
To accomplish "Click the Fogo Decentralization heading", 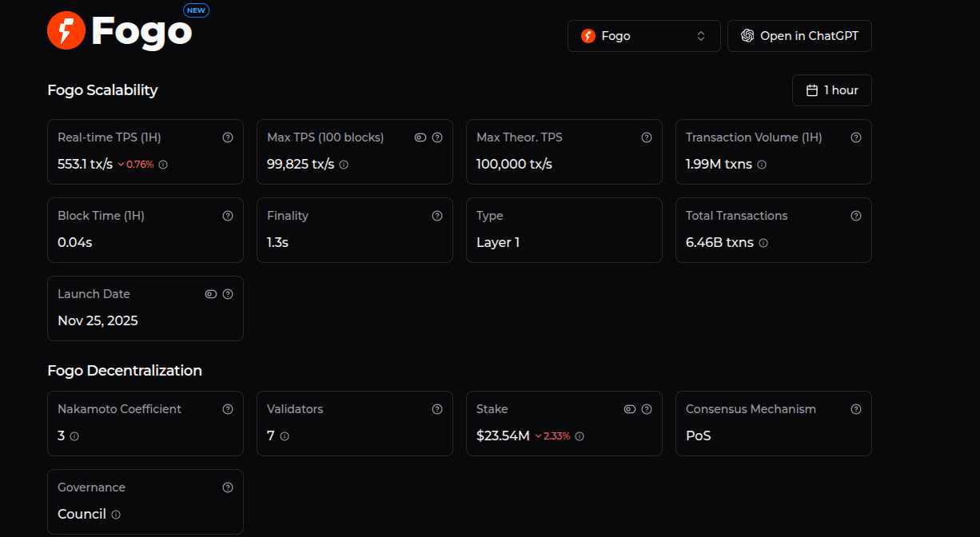I will (125, 371).
